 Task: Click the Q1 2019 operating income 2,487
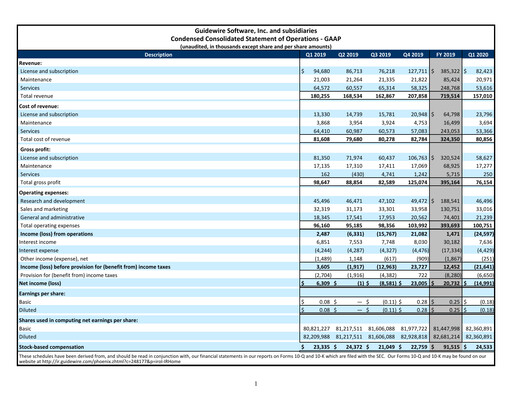coord(323,234)
